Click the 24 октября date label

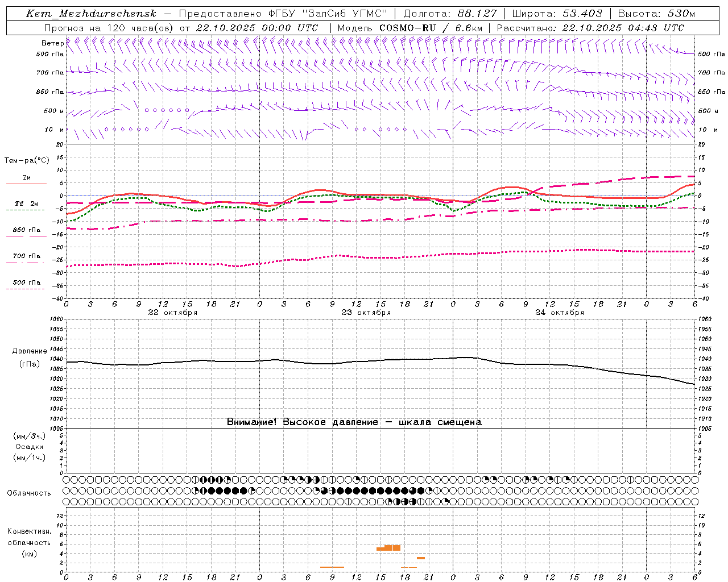pyautogui.click(x=560, y=313)
